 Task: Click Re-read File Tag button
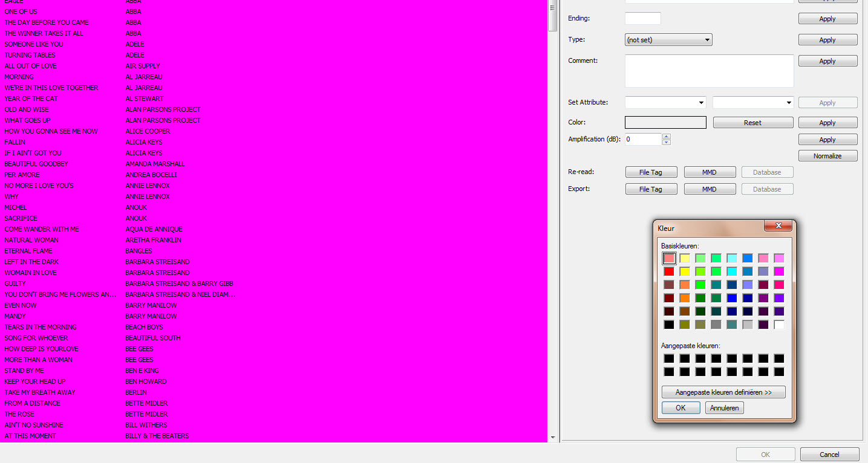651,172
